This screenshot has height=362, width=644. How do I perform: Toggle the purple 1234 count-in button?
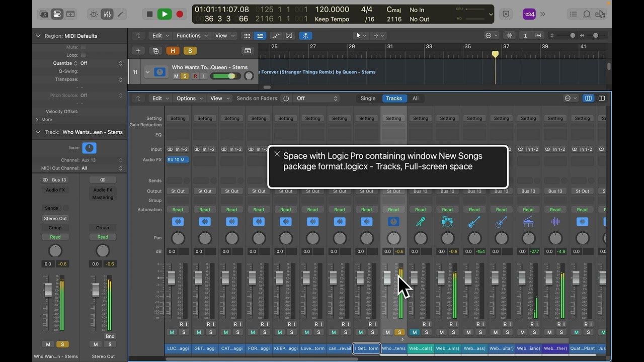coord(529,14)
